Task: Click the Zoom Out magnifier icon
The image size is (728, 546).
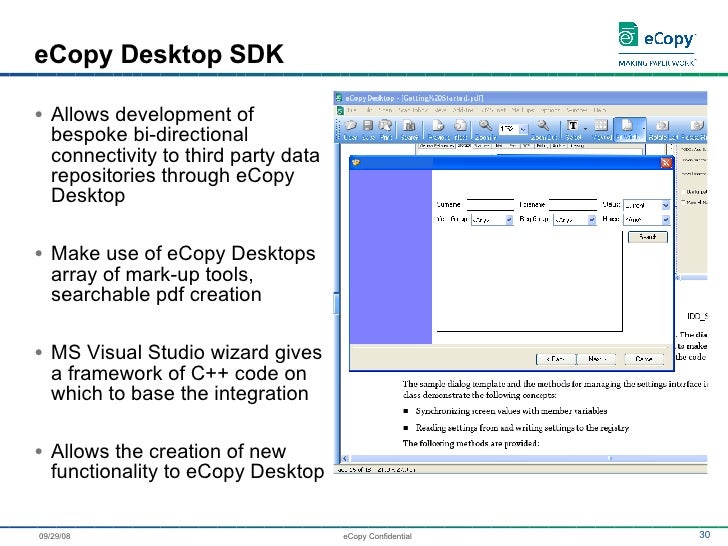Action: point(543,130)
